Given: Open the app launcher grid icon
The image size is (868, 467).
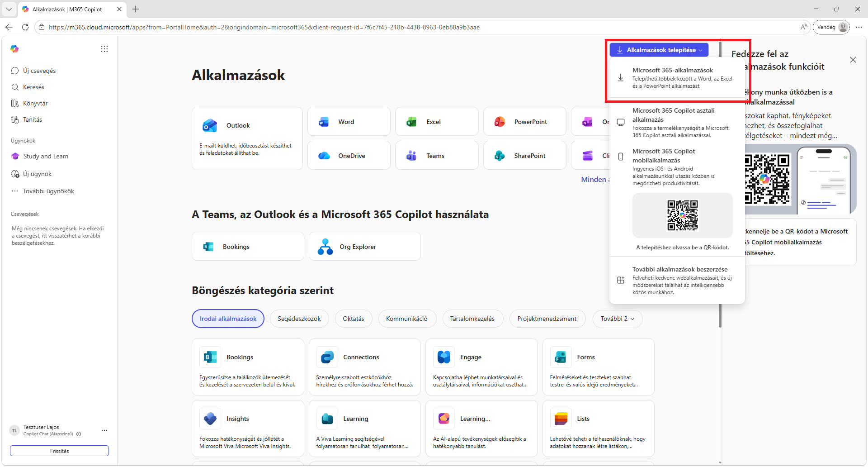Looking at the screenshot, I should pos(104,49).
